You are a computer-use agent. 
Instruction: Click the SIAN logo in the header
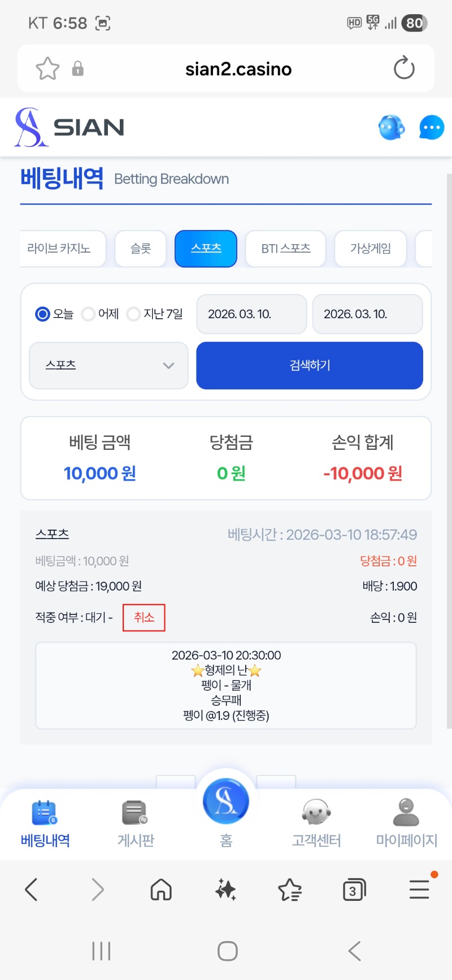pyautogui.click(x=69, y=127)
